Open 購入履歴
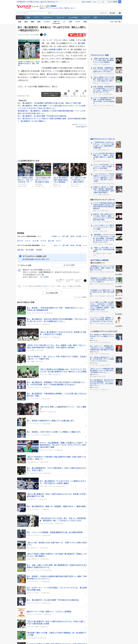 (x=112, y=13)
